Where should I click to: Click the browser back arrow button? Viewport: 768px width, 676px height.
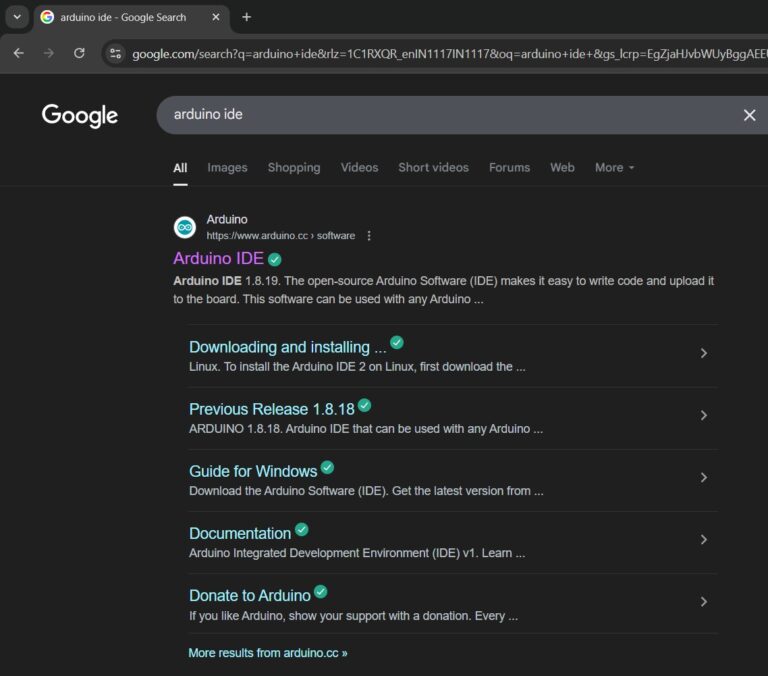click(18, 53)
